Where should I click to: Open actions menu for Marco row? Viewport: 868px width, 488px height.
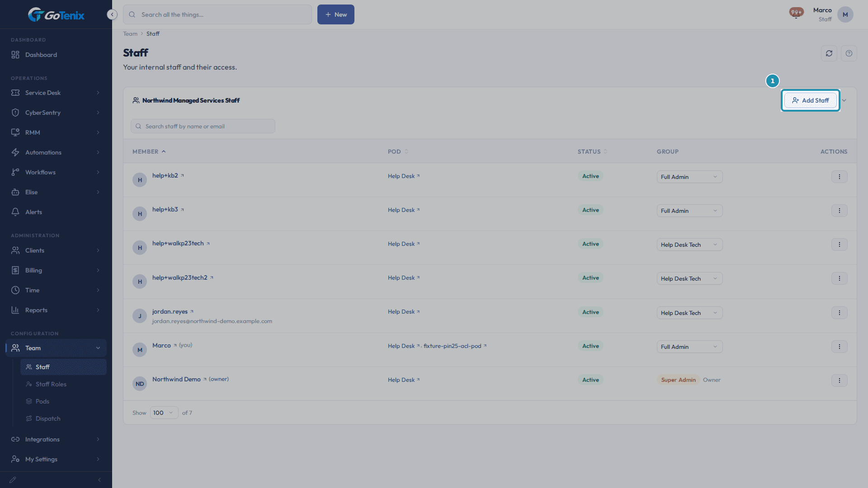tap(840, 347)
